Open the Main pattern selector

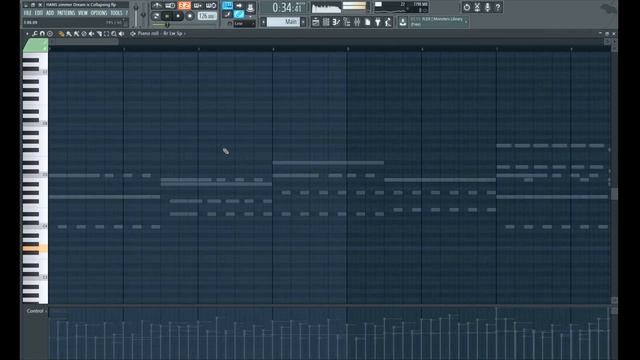283,22
